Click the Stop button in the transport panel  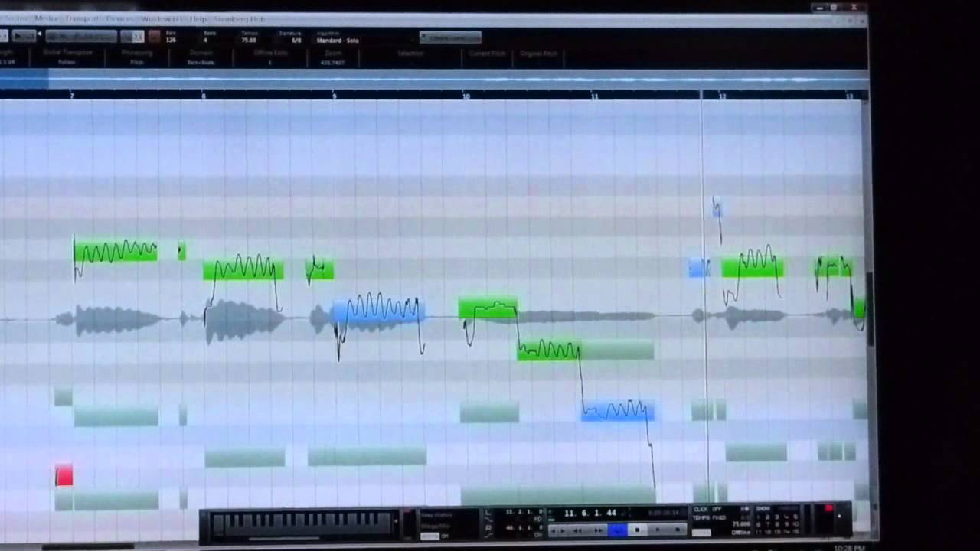(x=637, y=530)
